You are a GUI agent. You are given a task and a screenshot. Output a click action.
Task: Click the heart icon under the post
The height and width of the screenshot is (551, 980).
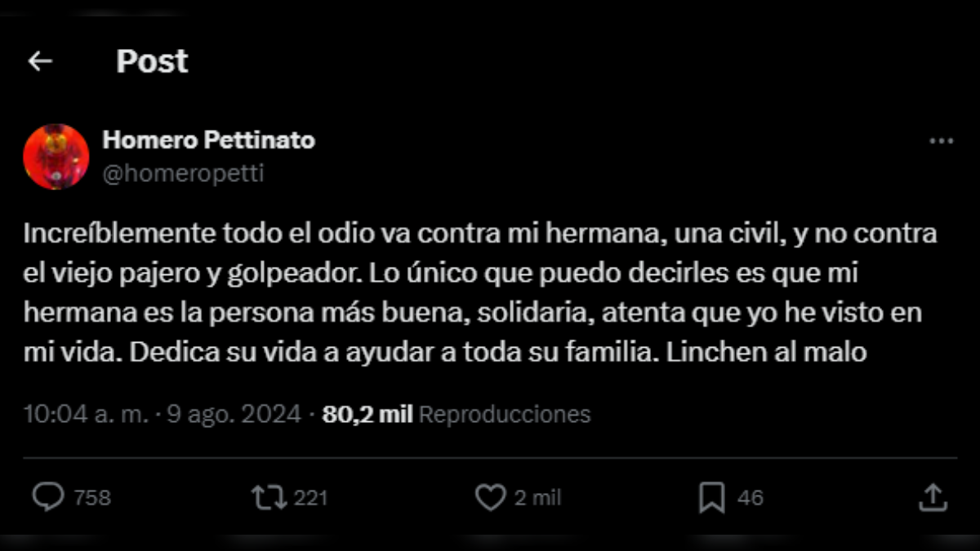491,495
